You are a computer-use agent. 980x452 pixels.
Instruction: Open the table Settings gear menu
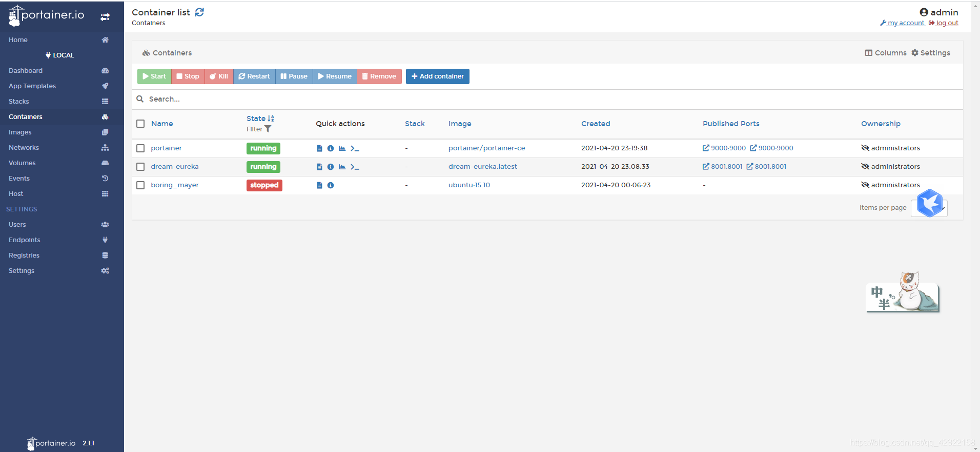pos(931,53)
